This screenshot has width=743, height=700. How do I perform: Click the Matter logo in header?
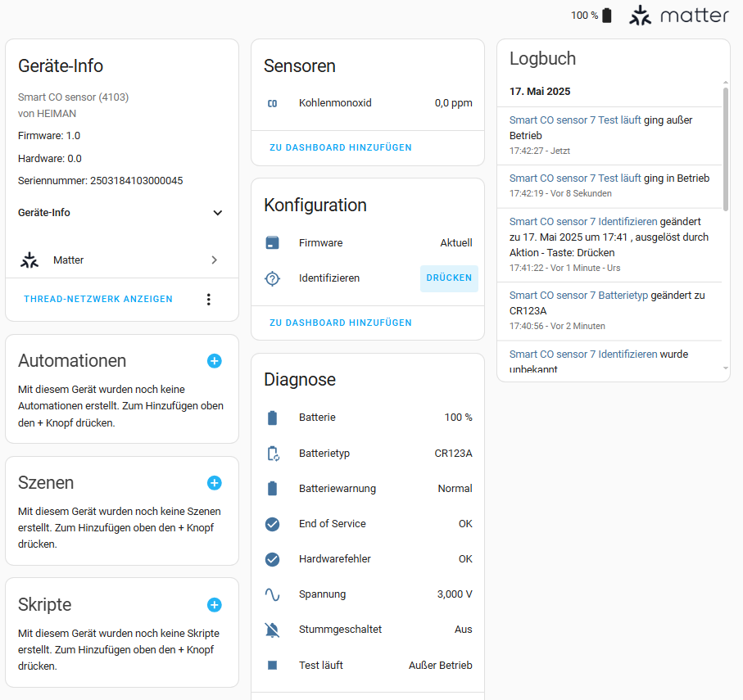pyautogui.click(x=678, y=16)
